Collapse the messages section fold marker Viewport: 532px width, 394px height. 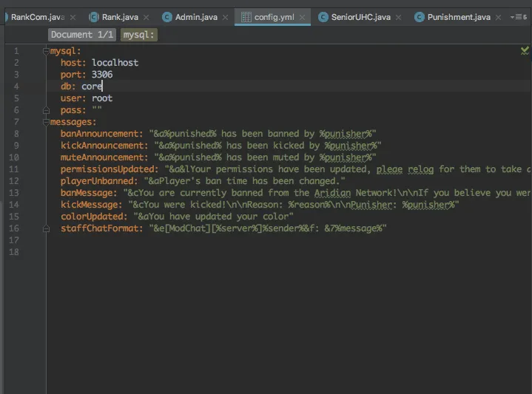click(x=47, y=122)
